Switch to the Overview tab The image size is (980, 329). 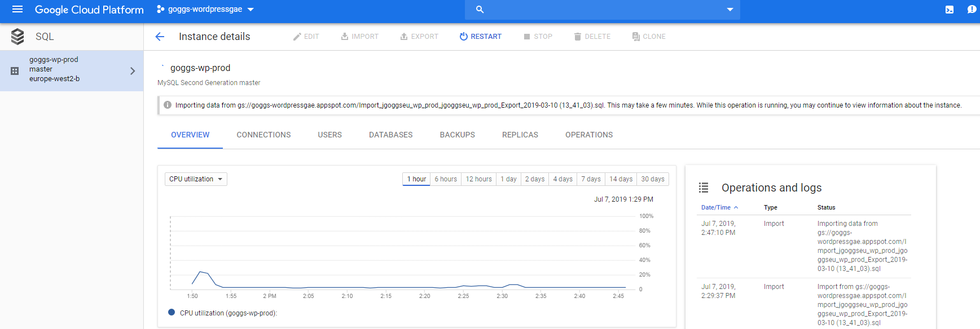[190, 135]
